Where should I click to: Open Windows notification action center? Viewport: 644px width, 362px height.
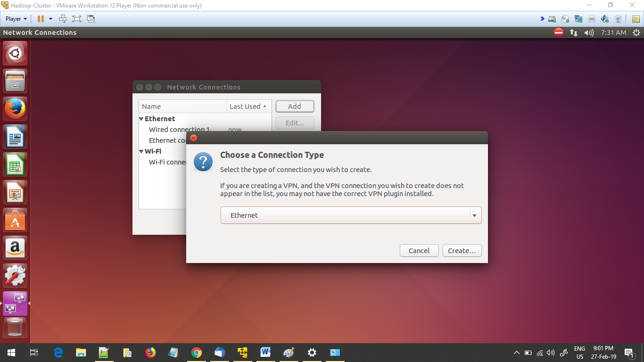(629, 353)
